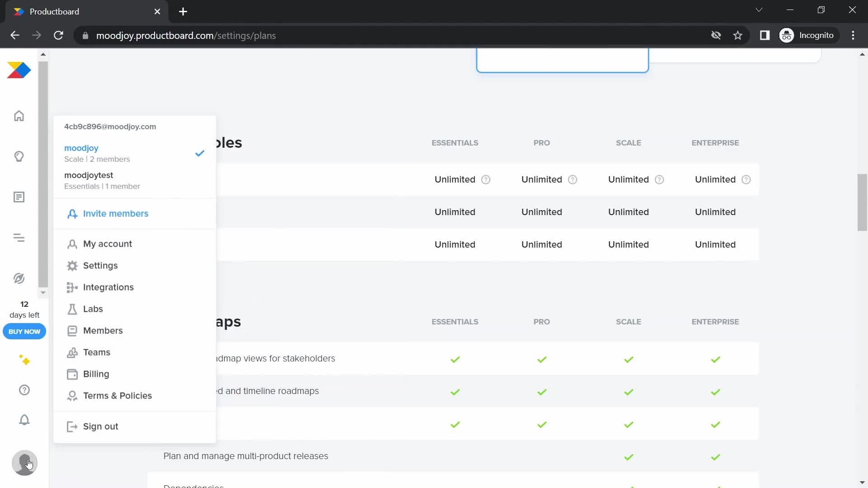This screenshot has height=488, width=868.
Task: Open Terms & Policies menu item
Action: (x=134, y=396)
